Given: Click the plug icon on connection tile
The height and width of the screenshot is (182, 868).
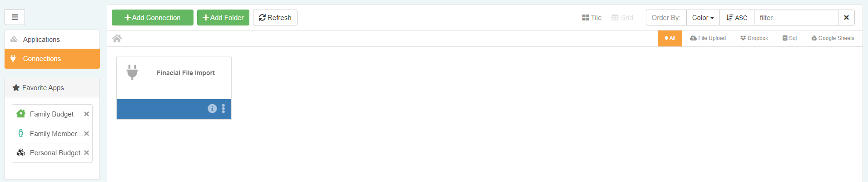Looking at the screenshot, I should 132,72.
